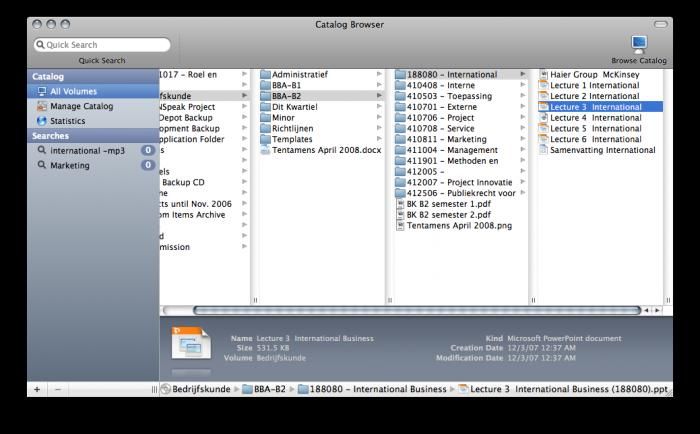Screen dimensions: 700x434
Task: Open the saved search 'international -mp3'
Action: coord(93,150)
